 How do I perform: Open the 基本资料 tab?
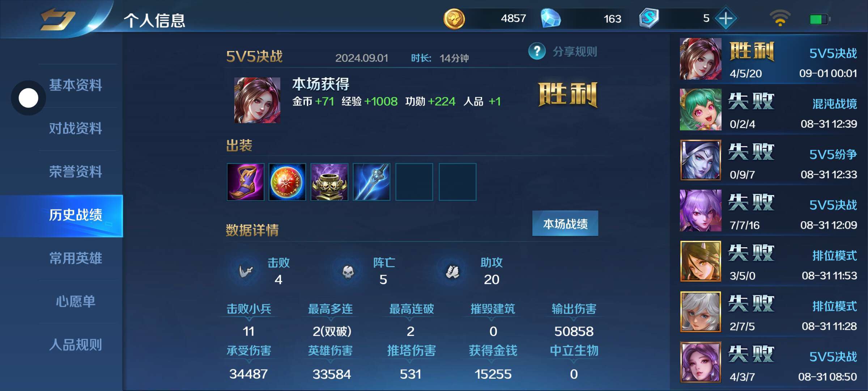[x=76, y=85]
